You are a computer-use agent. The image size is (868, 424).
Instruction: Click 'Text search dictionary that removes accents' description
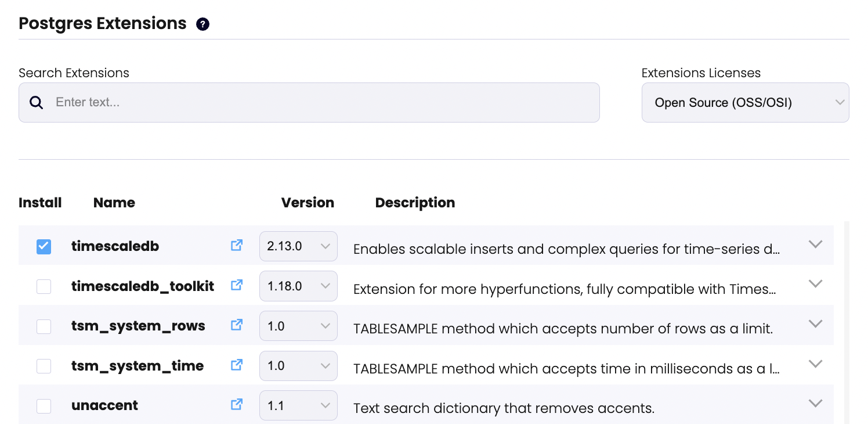coord(504,408)
